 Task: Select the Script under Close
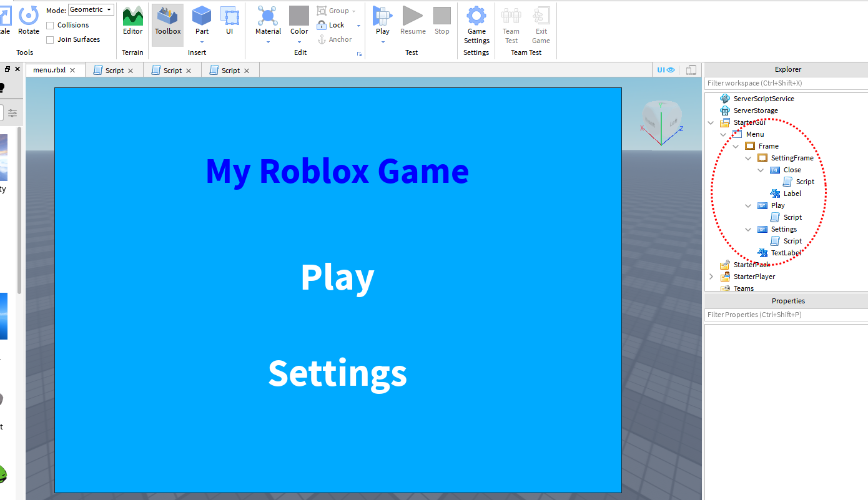(x=804, y=182)
